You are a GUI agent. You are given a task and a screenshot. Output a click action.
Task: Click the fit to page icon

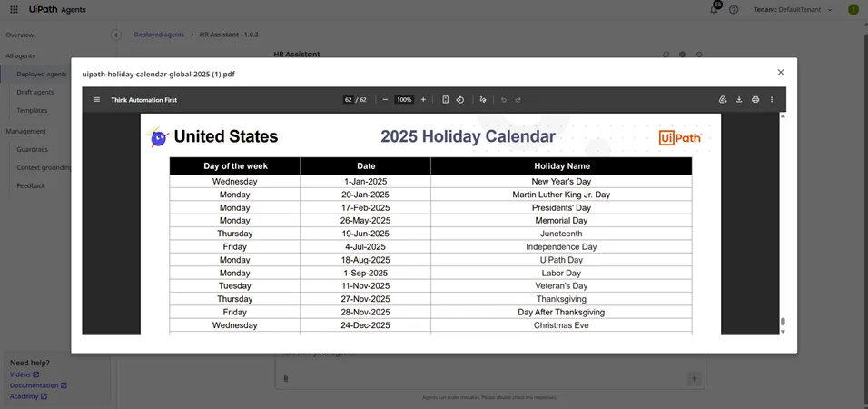click(445, 100)
